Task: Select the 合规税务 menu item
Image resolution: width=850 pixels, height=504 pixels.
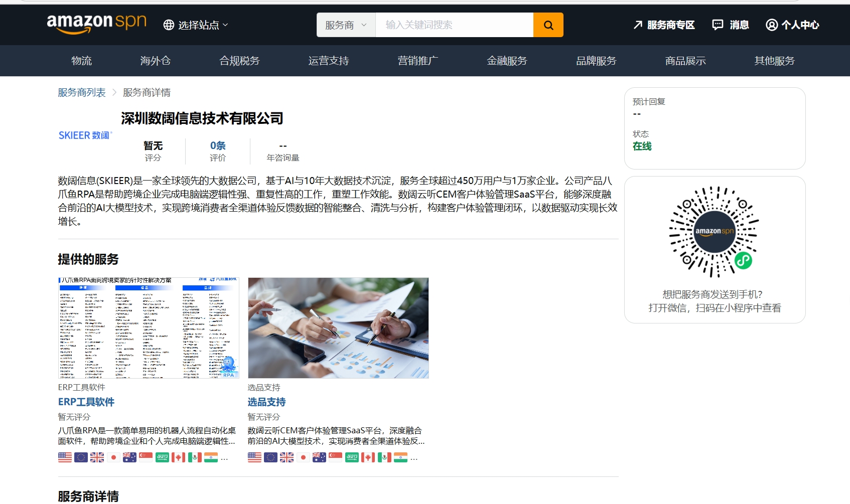Action: pos(239,61)
